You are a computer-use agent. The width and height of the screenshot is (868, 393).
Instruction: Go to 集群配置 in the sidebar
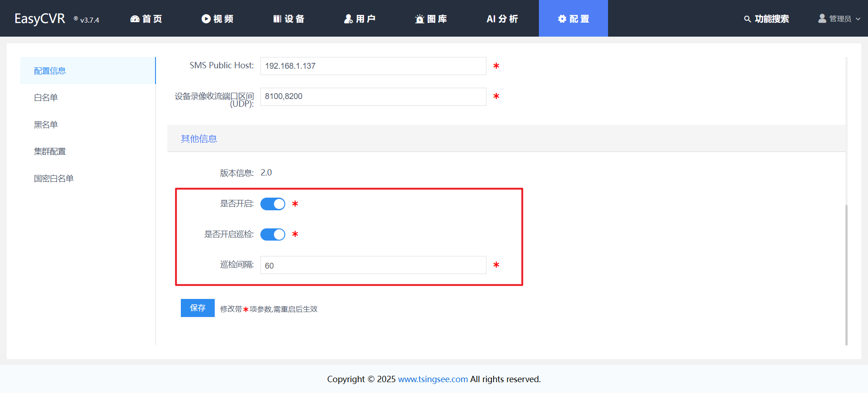[50, 152]
